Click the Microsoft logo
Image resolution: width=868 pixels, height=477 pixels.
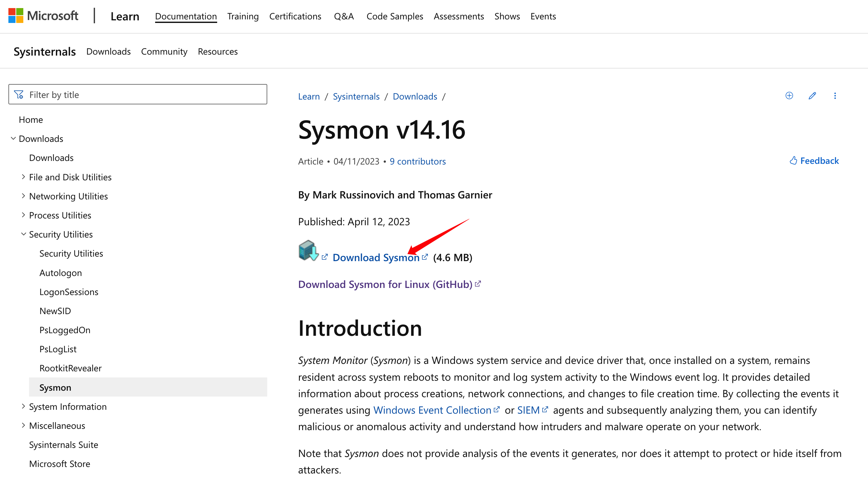point(43,16)
